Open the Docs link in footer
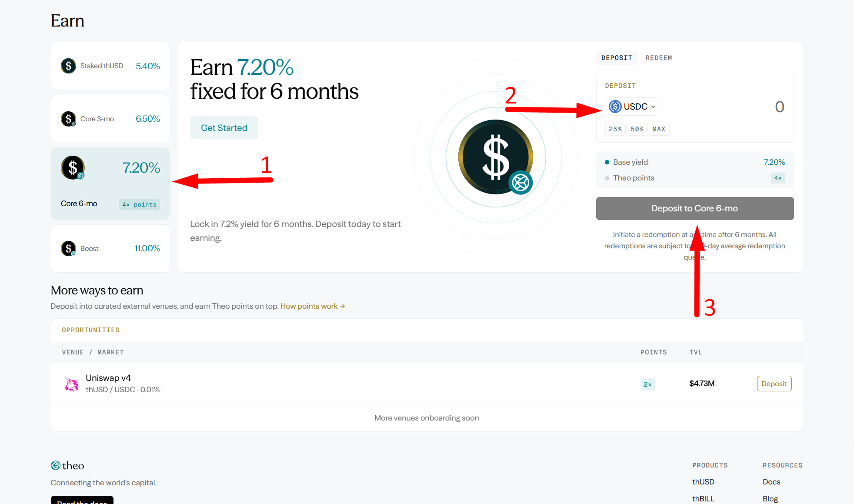Image resolution: width=854 pixels, height=504 pixels. [x=771, y=482]
